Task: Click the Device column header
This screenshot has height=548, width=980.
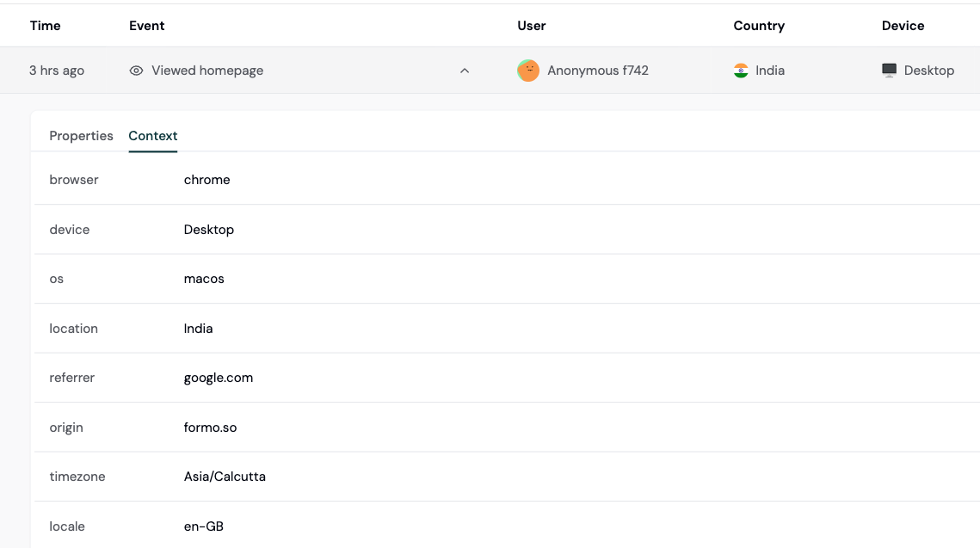Action: coord(903,25)
